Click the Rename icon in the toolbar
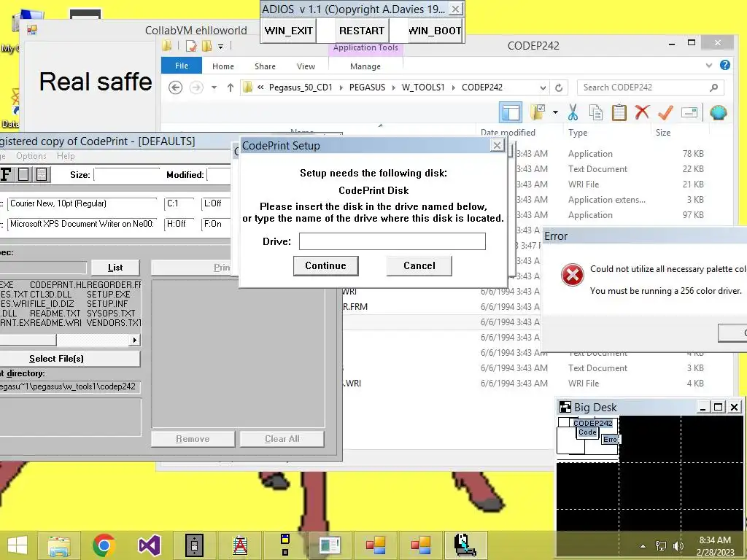 689,112
